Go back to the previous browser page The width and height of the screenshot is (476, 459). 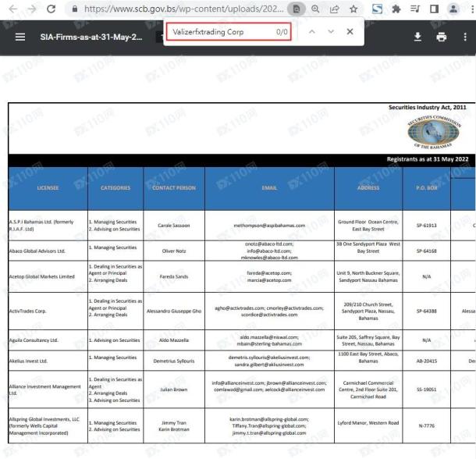point(13,9)
